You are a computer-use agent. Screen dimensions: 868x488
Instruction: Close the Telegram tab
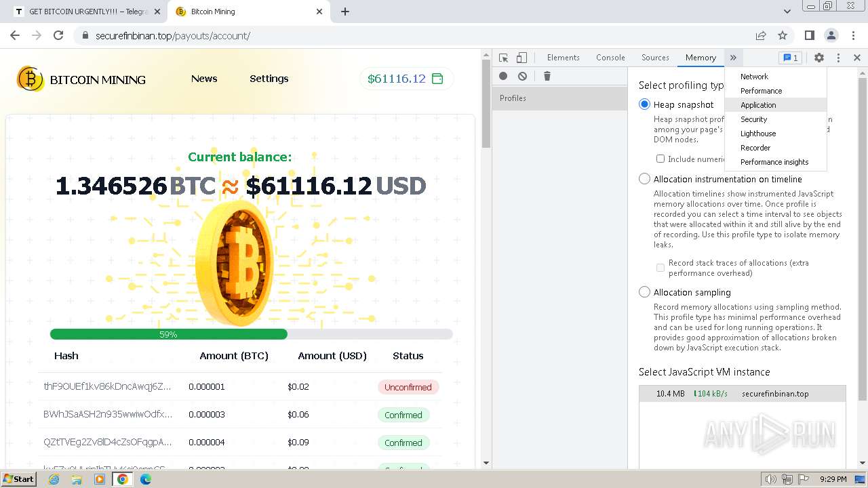[x=157, y=12]
